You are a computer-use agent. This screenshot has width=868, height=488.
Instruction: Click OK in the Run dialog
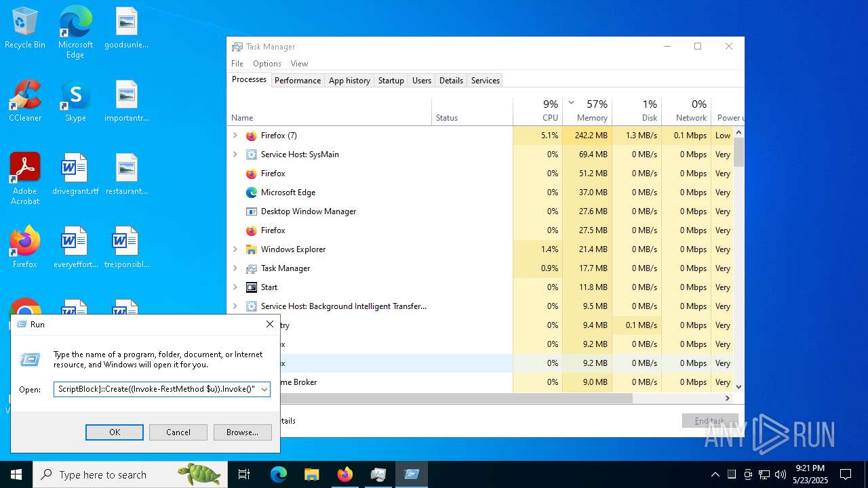tap(115, 432)
